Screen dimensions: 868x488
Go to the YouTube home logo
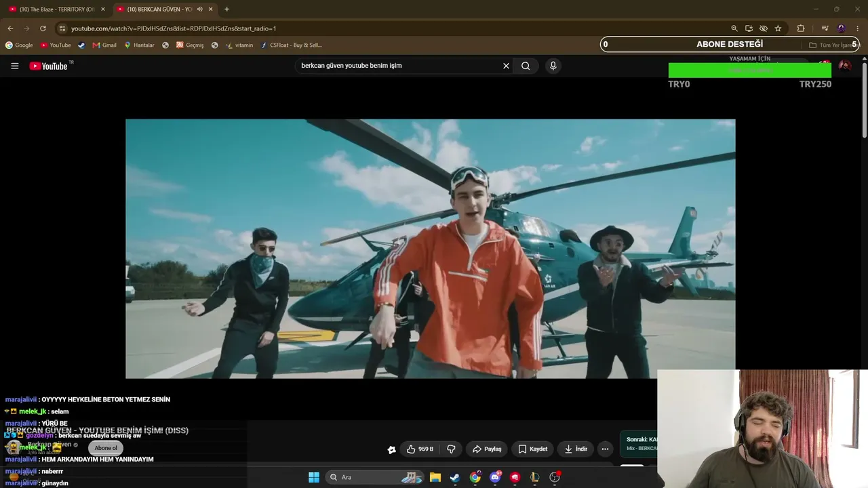(x=48, y=66)
